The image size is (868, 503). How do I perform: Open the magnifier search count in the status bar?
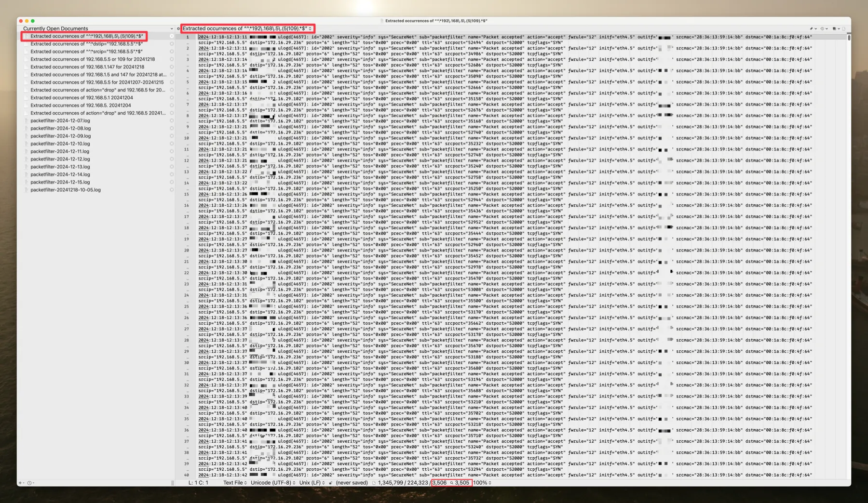pos(452,482)
